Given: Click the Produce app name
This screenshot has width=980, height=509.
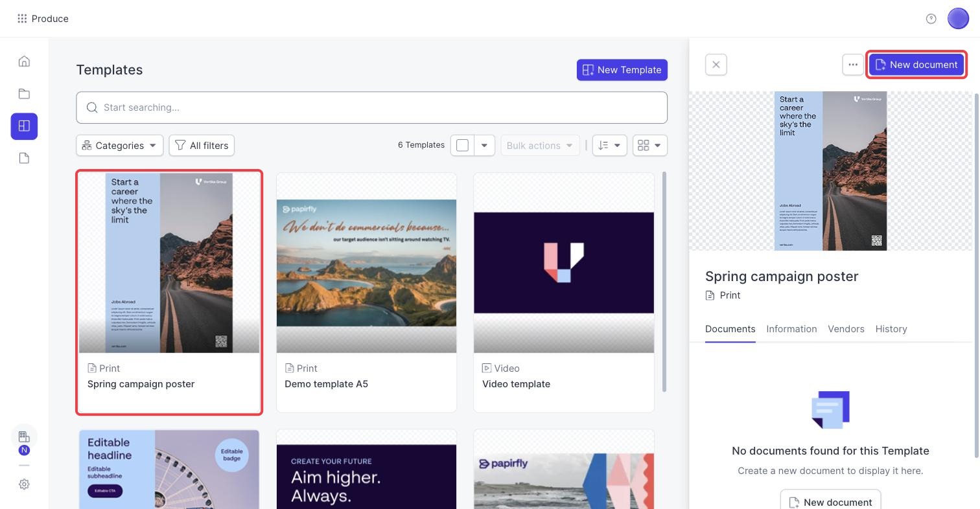Looking at the screenshot, I should [50, 19].
